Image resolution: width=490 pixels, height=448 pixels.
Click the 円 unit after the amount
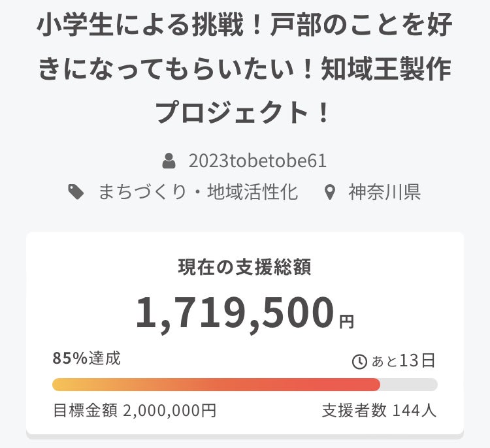click(x=346, y=321)
